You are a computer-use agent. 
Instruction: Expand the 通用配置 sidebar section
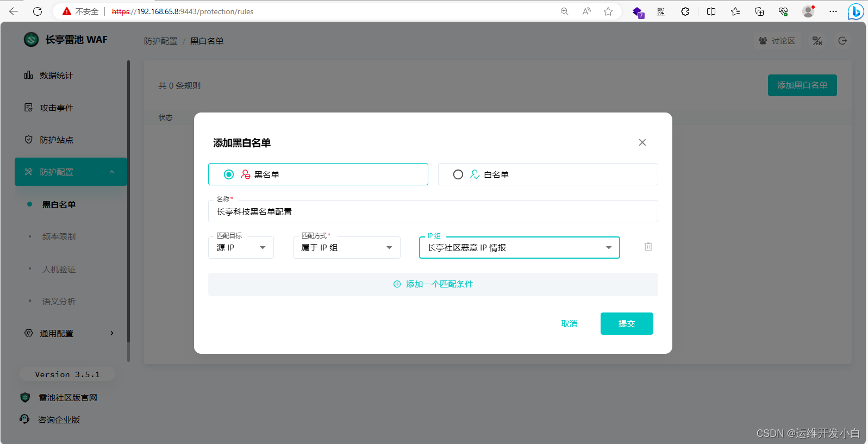pyautogui.click(x=71, y=333)
